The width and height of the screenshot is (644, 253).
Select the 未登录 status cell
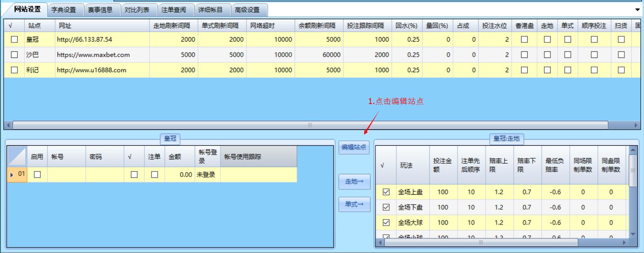207,175
